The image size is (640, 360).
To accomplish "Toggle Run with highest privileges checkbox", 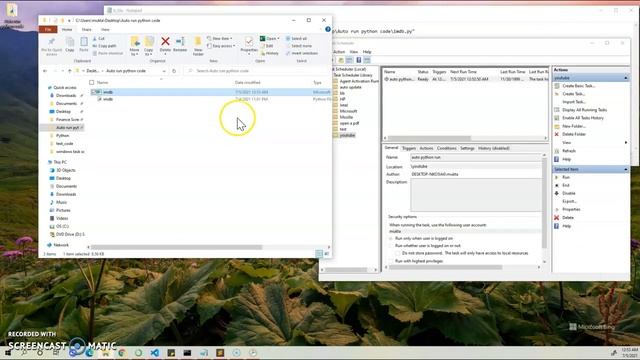I will click(391, 261).
